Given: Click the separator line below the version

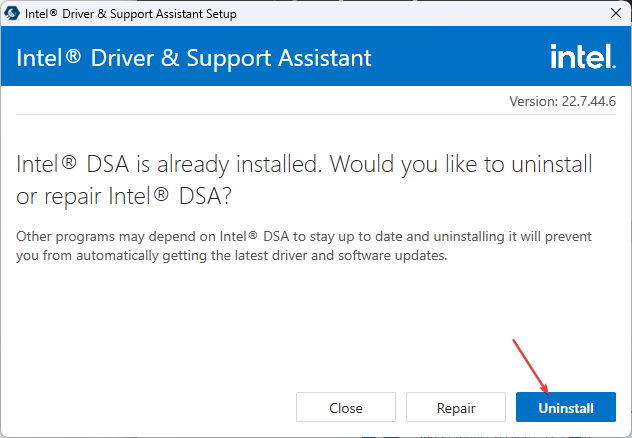Looking at the screenshot, I should click(316, 114).
